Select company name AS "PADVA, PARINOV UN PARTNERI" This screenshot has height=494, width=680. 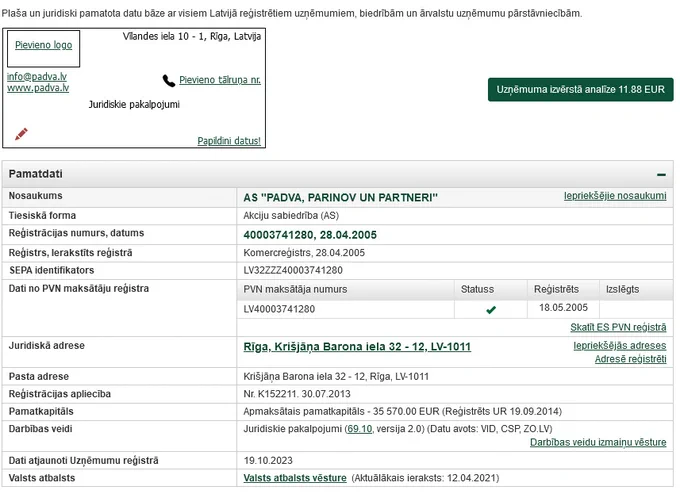(340, 198)
